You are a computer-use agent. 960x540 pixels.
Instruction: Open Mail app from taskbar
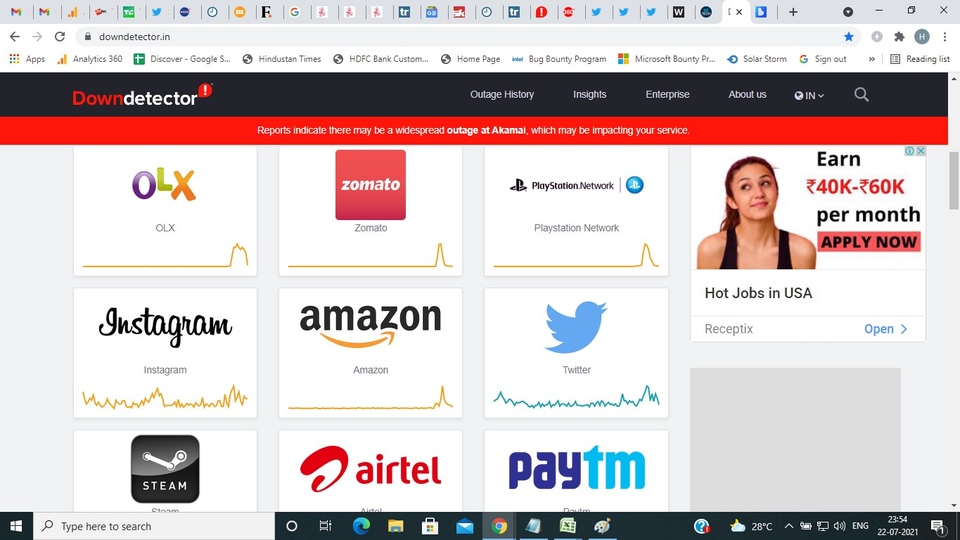(x=465, y=526)
